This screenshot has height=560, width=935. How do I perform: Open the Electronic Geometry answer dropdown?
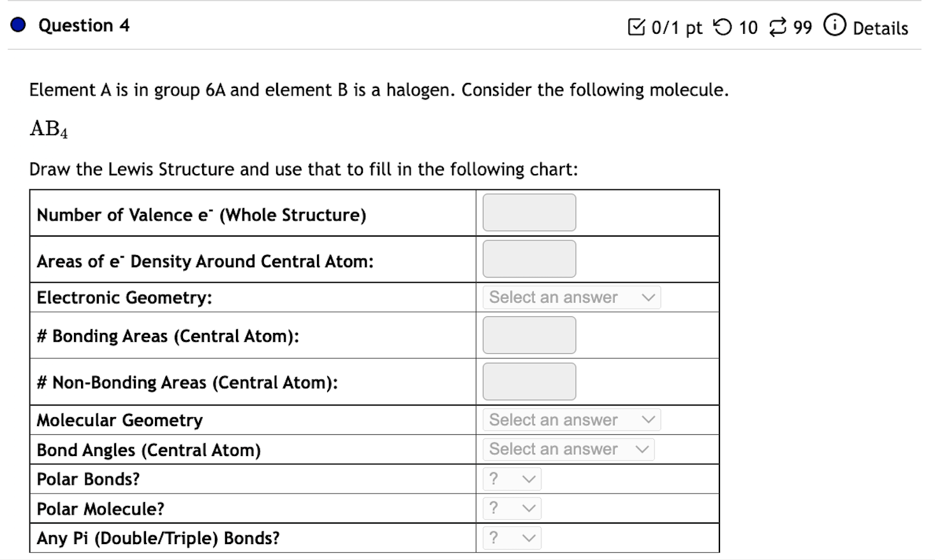pos(571,297)
